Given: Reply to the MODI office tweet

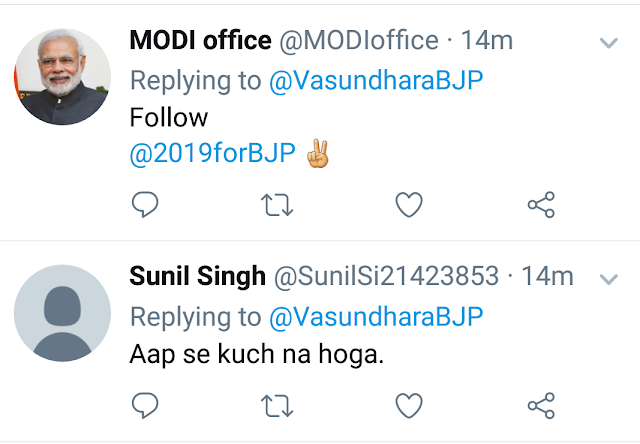Looking at the screenshot, I should tap(145, 204).
